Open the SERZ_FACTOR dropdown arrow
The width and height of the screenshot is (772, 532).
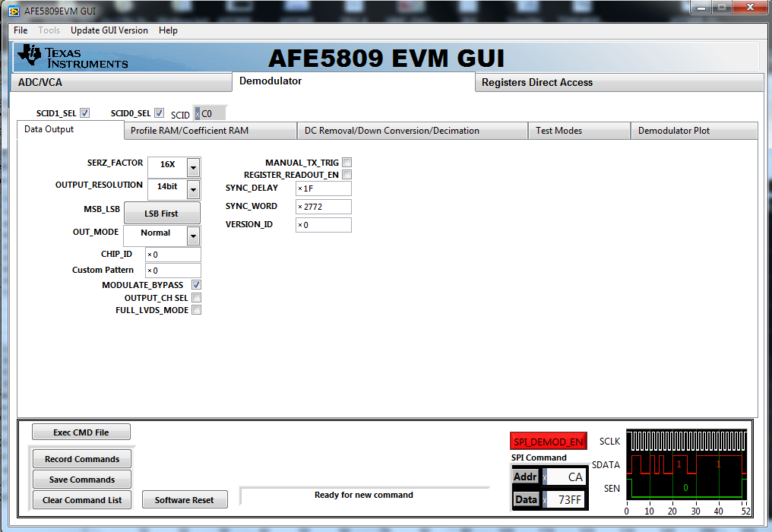pos(194,168)
